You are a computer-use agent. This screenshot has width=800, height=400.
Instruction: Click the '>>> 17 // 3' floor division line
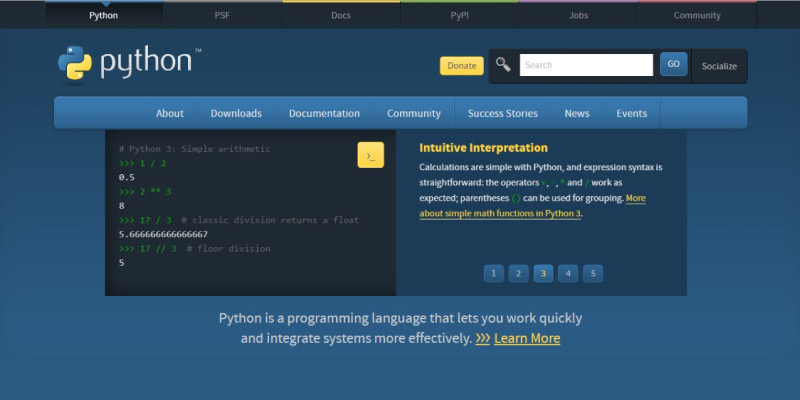click(194, 249)
